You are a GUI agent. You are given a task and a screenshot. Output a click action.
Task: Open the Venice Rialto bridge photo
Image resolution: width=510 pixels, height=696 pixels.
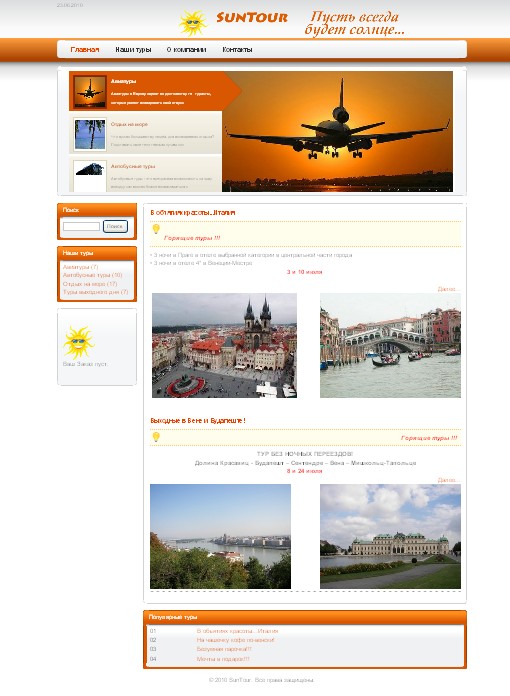coord(390,345)
